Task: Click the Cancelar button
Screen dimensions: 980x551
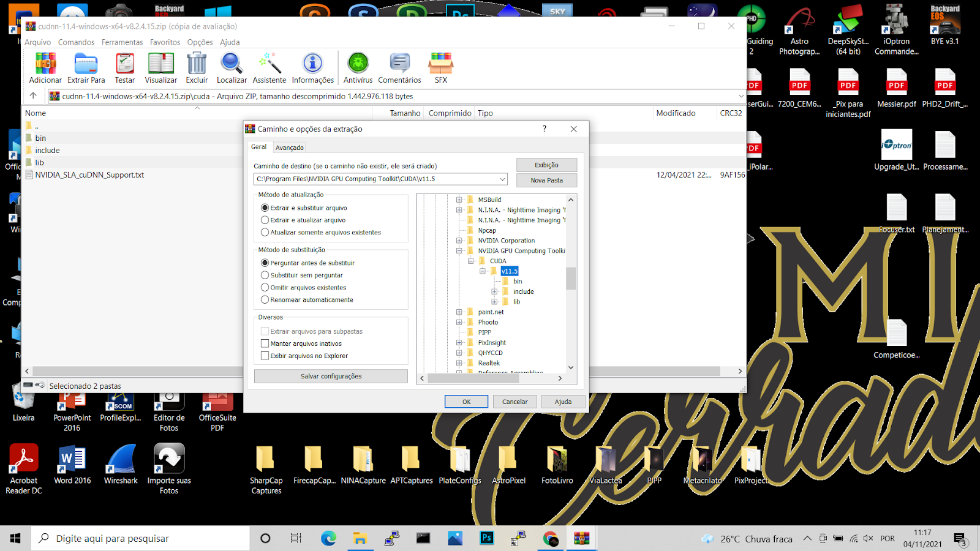Action: click(514, 402)
